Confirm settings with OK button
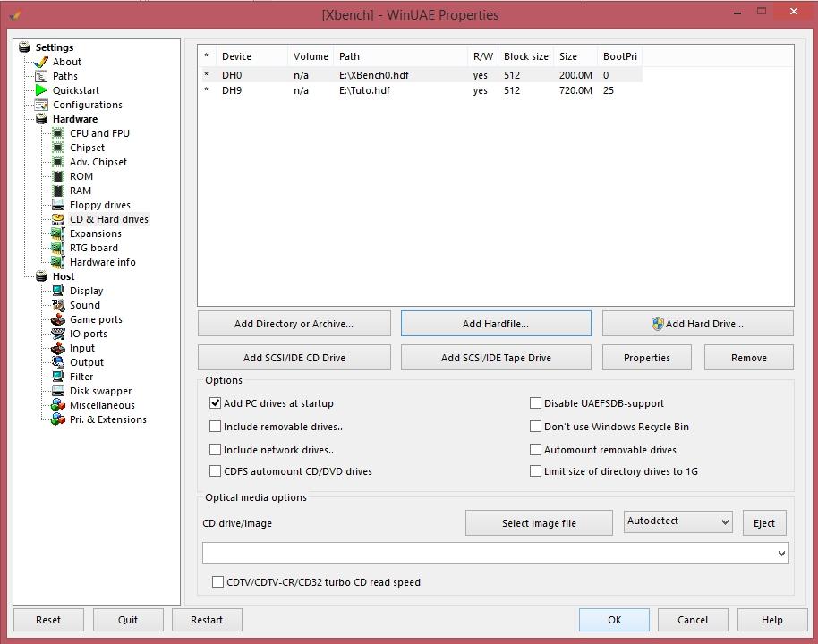 [x=614, y=620]
